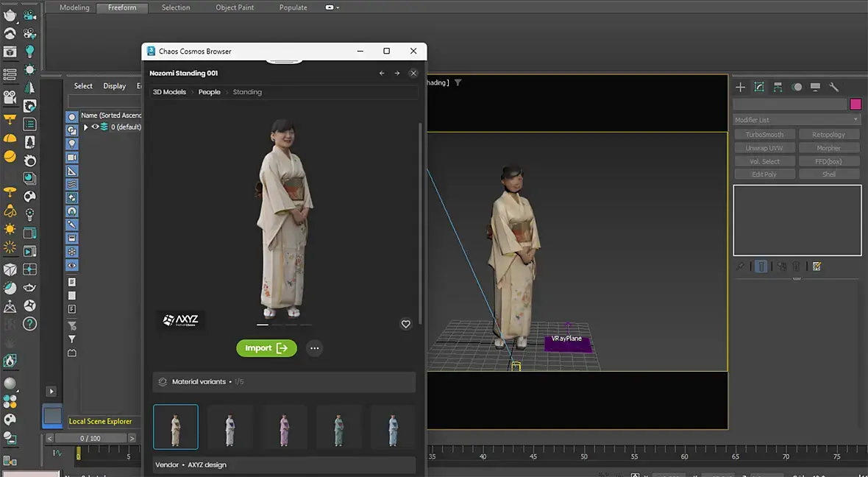Select the pink kimono material variant
The width and height of the screenshot is (868, 477).
284,427
